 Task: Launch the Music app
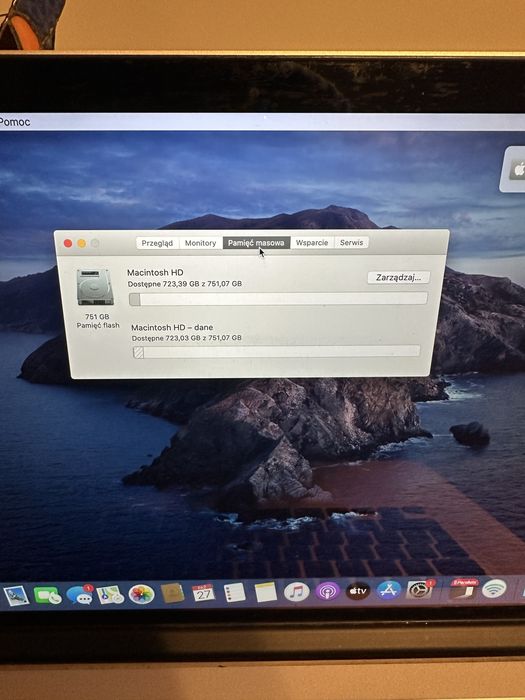tap(297, 592)
